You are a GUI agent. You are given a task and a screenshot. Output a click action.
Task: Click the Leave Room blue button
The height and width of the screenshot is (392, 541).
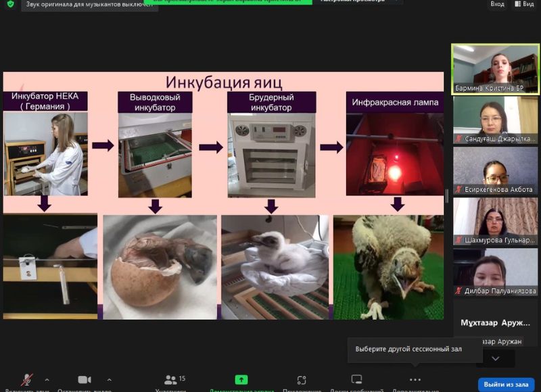(506, 384)
